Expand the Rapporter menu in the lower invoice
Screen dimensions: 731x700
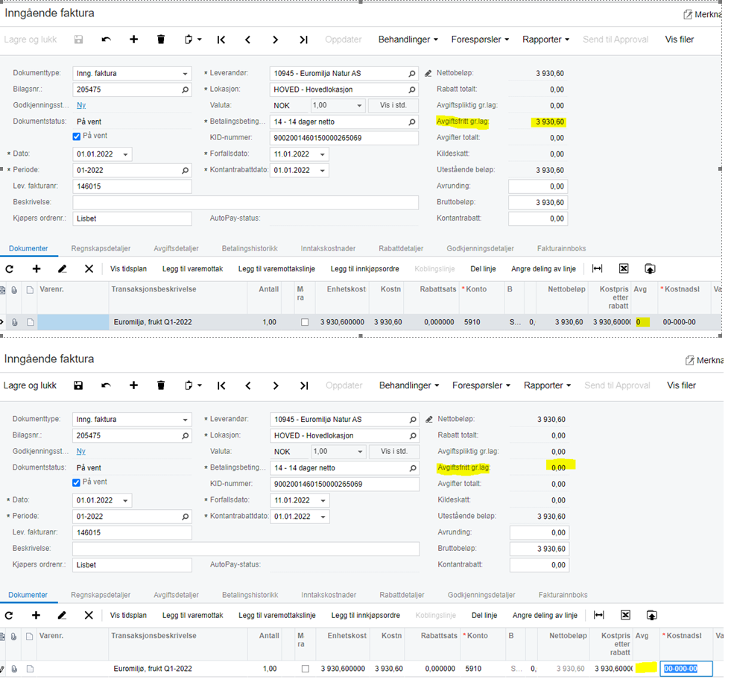click(x=547, y=385)
